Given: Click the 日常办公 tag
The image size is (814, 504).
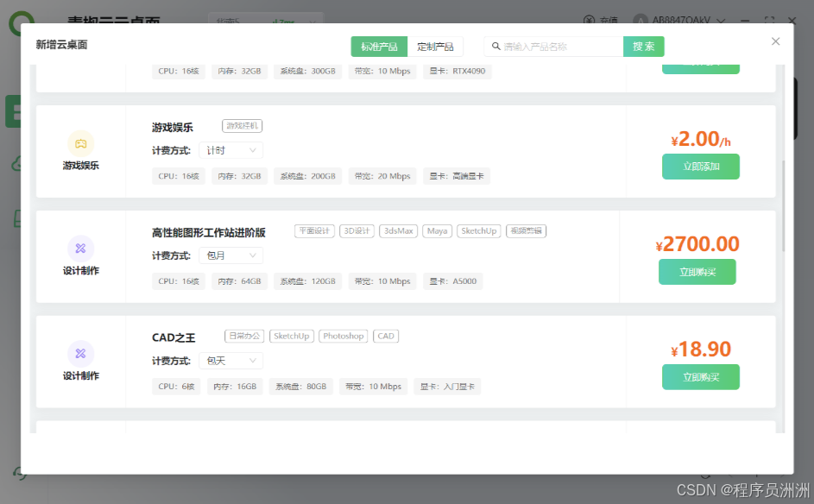Looking at the screenshot, I should coord(244,336).
